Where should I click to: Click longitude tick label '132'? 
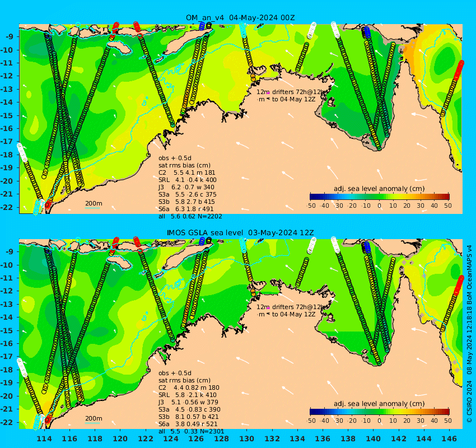pyautogui.click(x=272, y=438)
